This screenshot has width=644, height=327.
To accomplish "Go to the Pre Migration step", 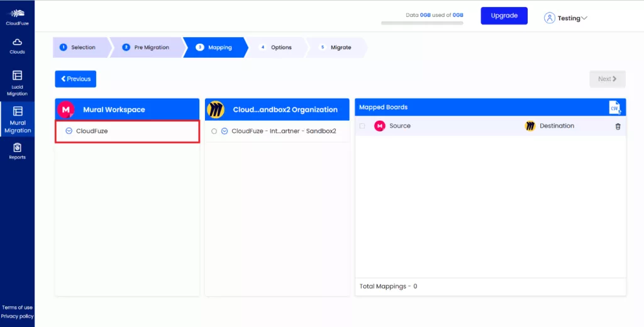I will [148, 47].
